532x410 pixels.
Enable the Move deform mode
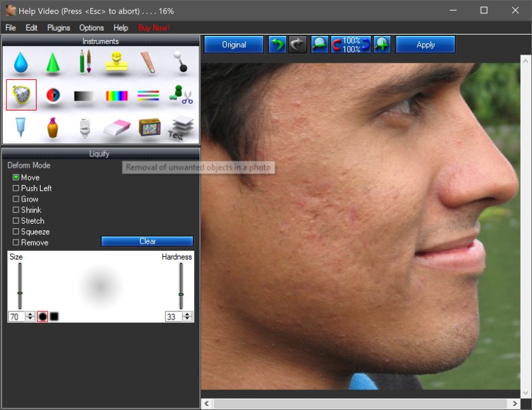pos(26,177)
